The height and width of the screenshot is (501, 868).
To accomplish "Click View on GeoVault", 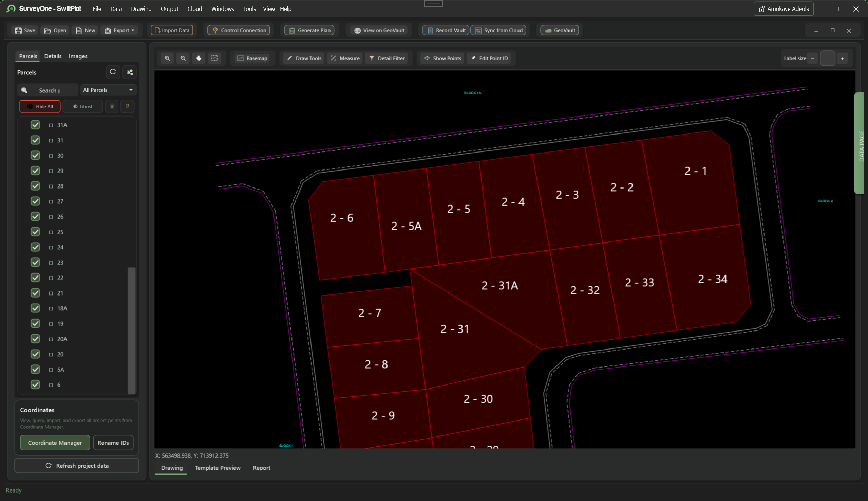I will tap(379, 30).
